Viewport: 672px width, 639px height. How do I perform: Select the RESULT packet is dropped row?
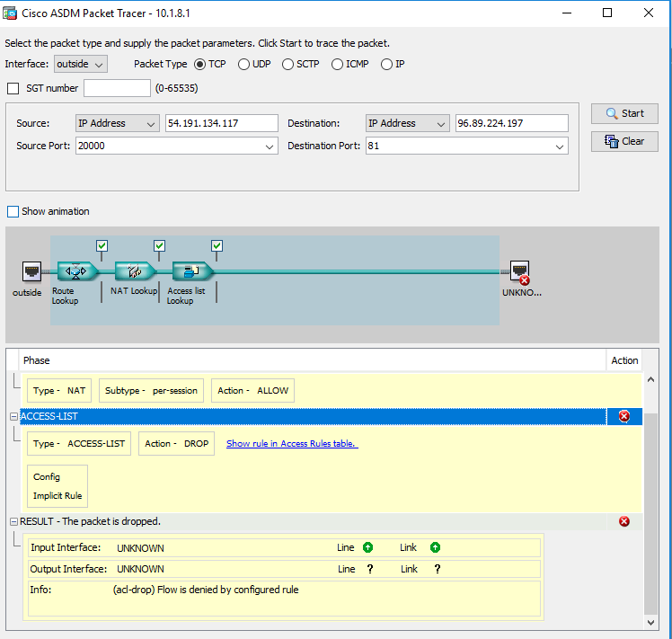[x=313, y=521]
